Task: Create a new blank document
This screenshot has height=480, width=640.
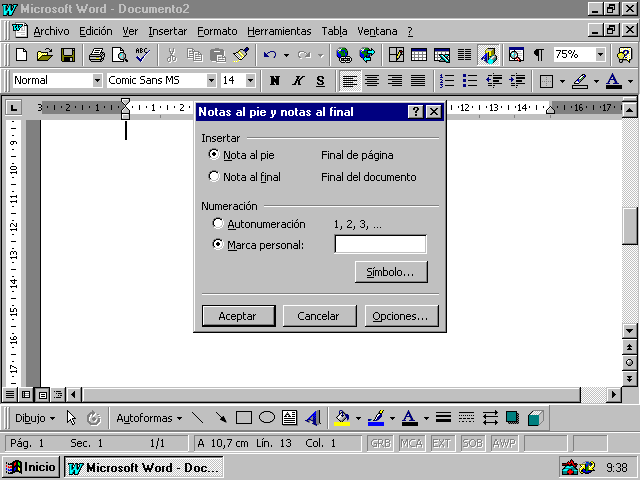Action: [21, 55]
